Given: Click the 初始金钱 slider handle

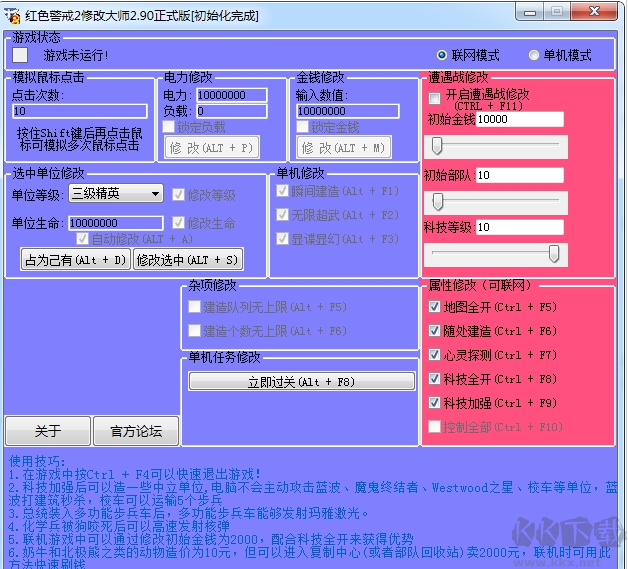Looking at the screenshot, I should [437, 146].
